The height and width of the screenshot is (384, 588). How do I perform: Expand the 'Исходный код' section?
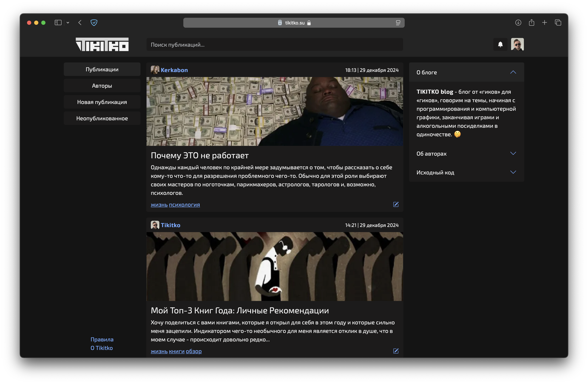tap(513, 172)
